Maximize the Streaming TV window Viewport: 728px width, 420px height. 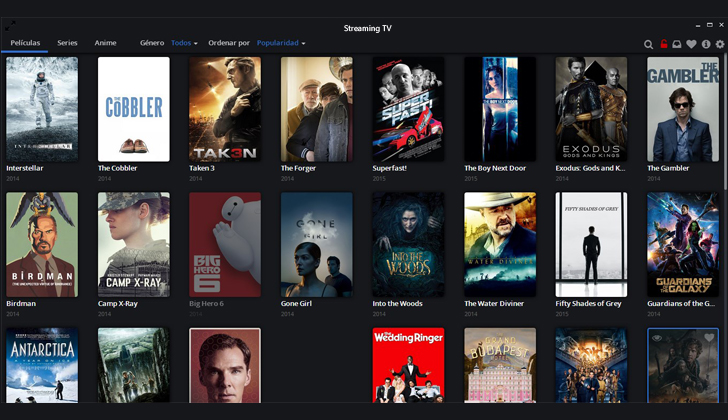coord(10,25)
